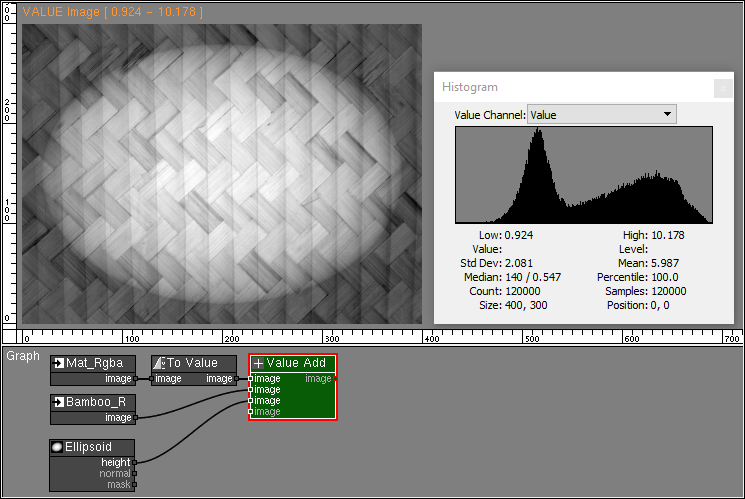Click the VALUE Image title label
The image size is (745, 499).
(112, 12)
